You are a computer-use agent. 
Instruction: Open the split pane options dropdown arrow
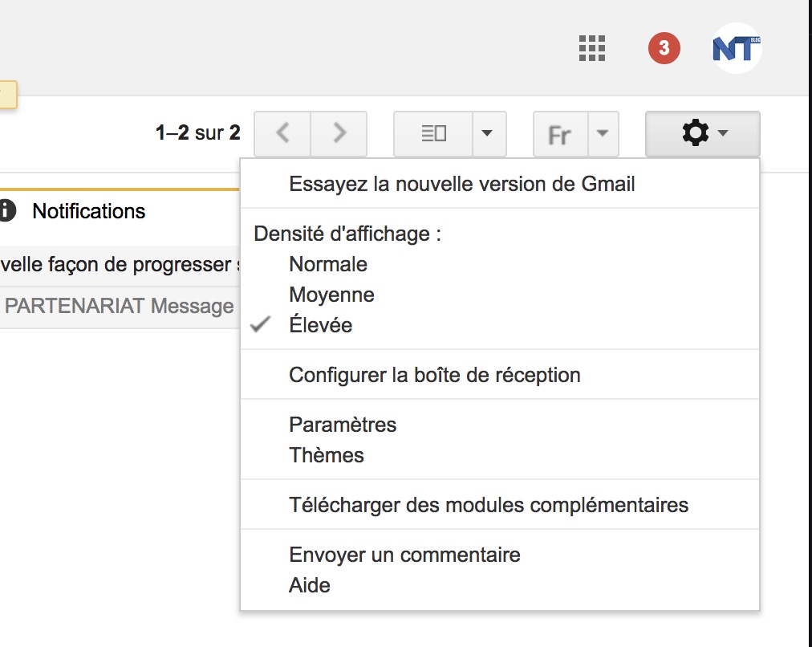tap(488, 133)
